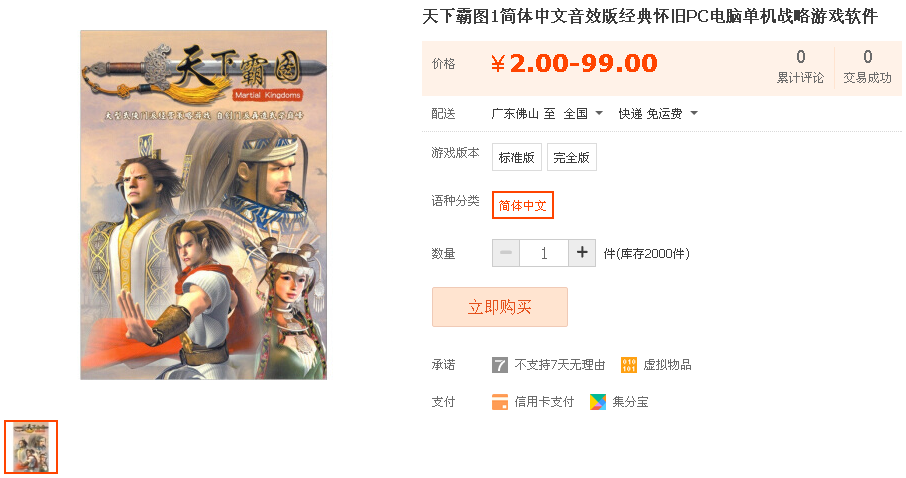This screenshot has width=906, height=478.
Task: Open the 累计评论 reviews count
Action: coord(800,67)
